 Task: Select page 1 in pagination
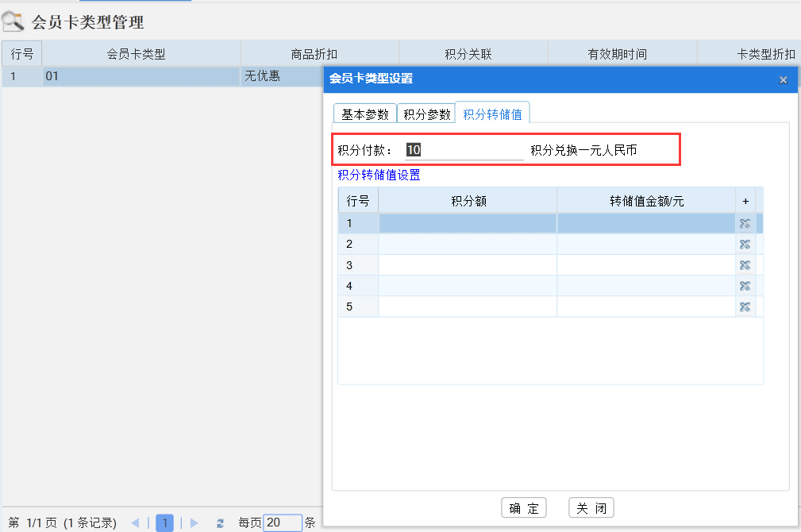(x=164, y=522)
